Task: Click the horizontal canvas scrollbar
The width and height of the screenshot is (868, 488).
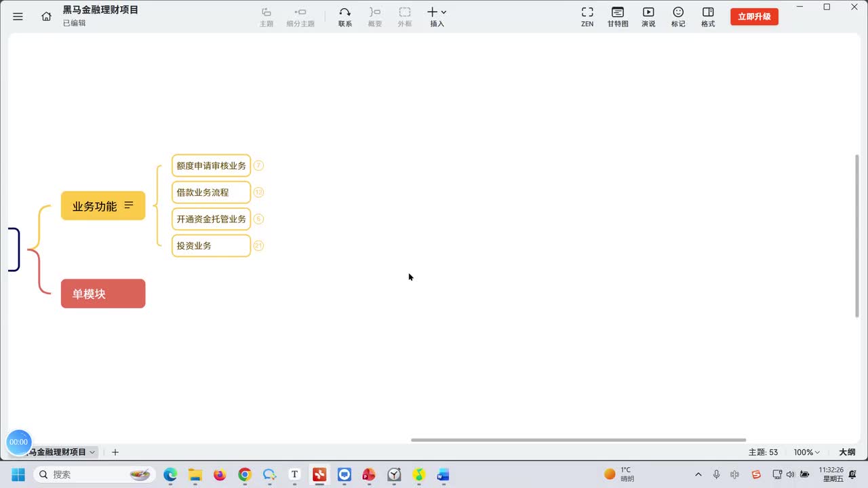Action: 578,440
